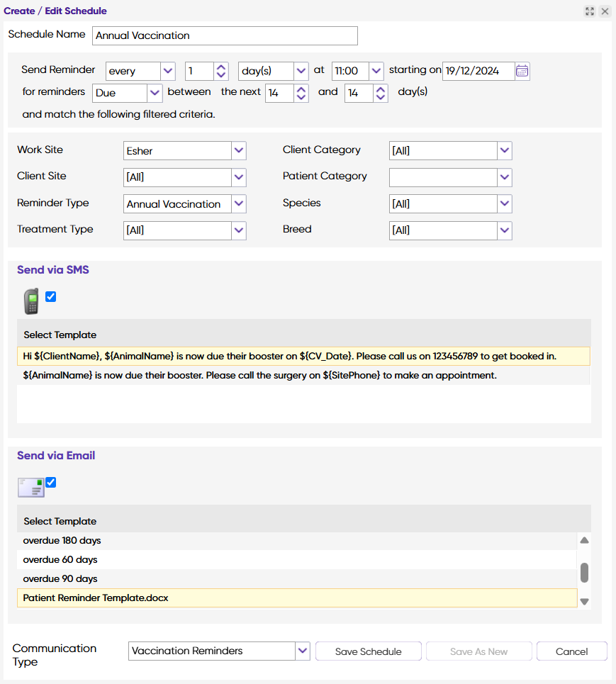Click the Cancel button
Image resolution: width=616 pixels, height=684 pixels.
571,651
